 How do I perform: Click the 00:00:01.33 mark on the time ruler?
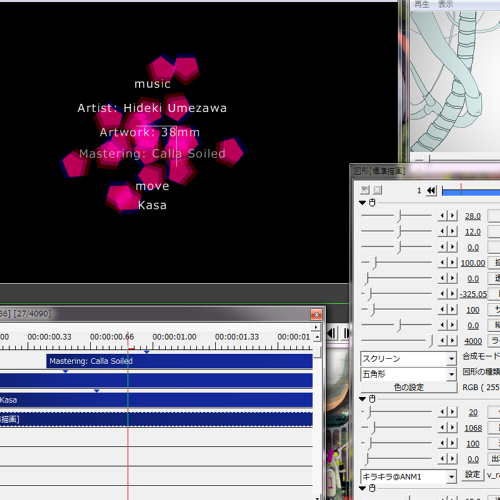pyautogui.click(x=237, y=337)
